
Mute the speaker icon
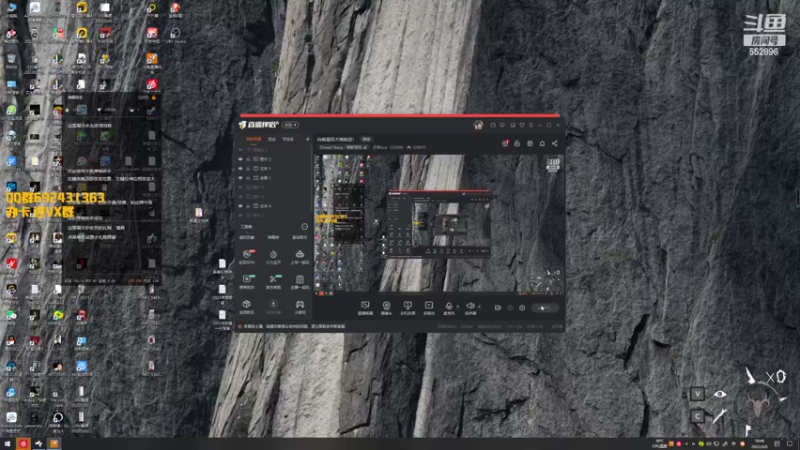470,306
